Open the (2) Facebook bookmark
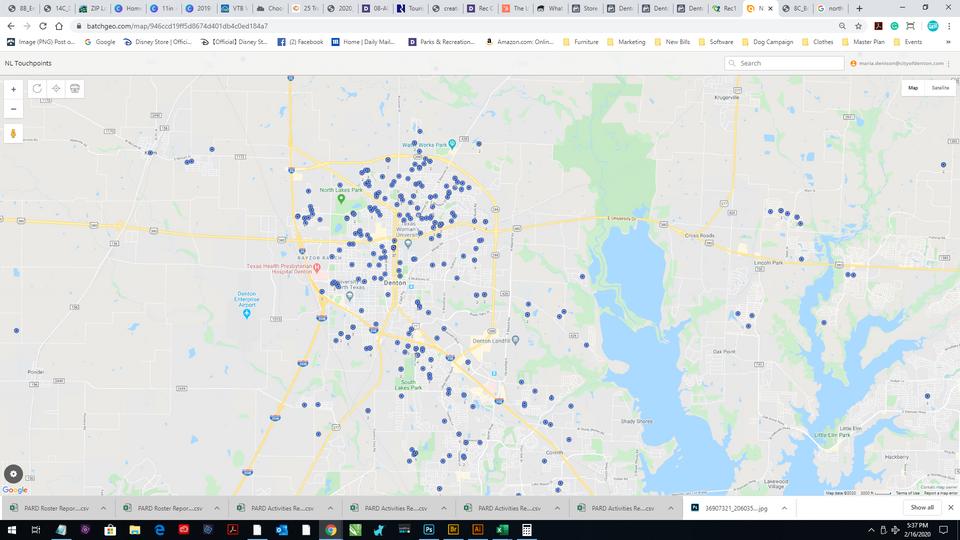Screen dimensions: 960x540 (x=300, y=42)
